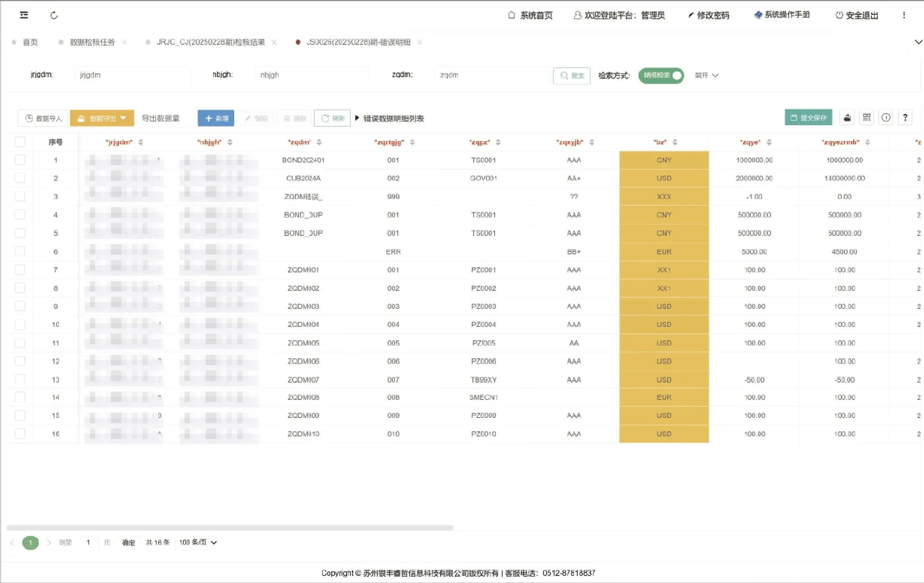924x583 pixels.
Task: Click the sidebar collapse menu icon
Action: [x=24, y=15]
